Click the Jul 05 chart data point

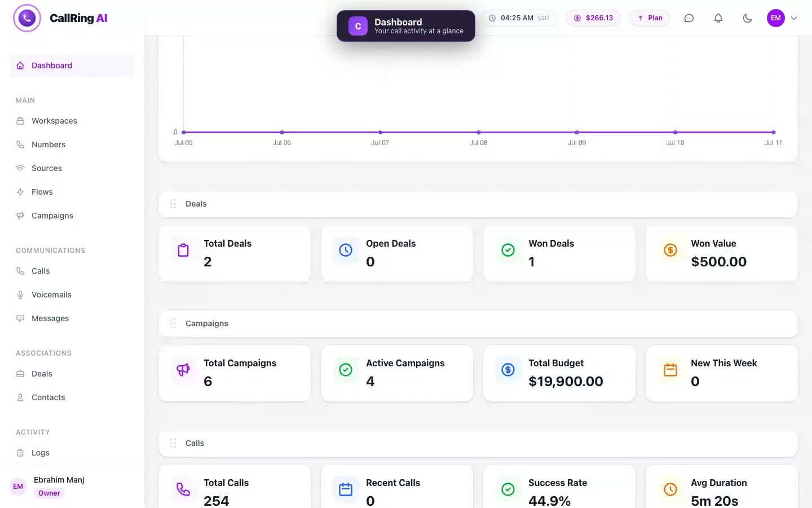tap(184, 132)
